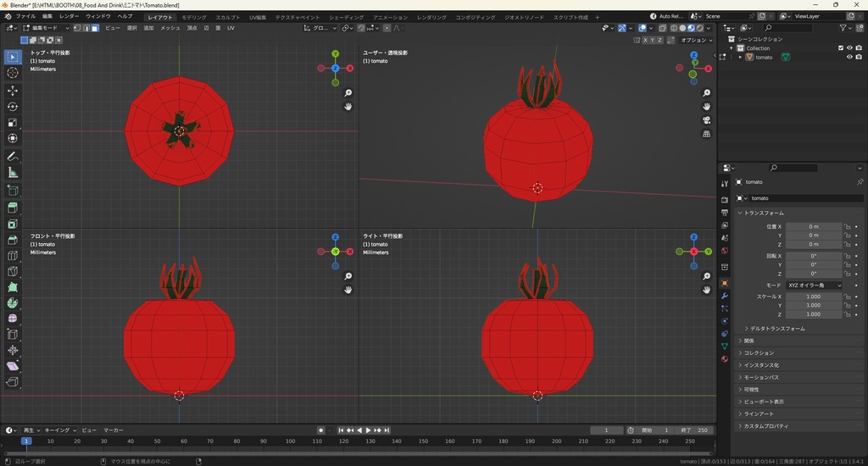The width and height of the screenshot is (868, 466).
Task: Click the Scale X value field
Action: tap(813, 297)
